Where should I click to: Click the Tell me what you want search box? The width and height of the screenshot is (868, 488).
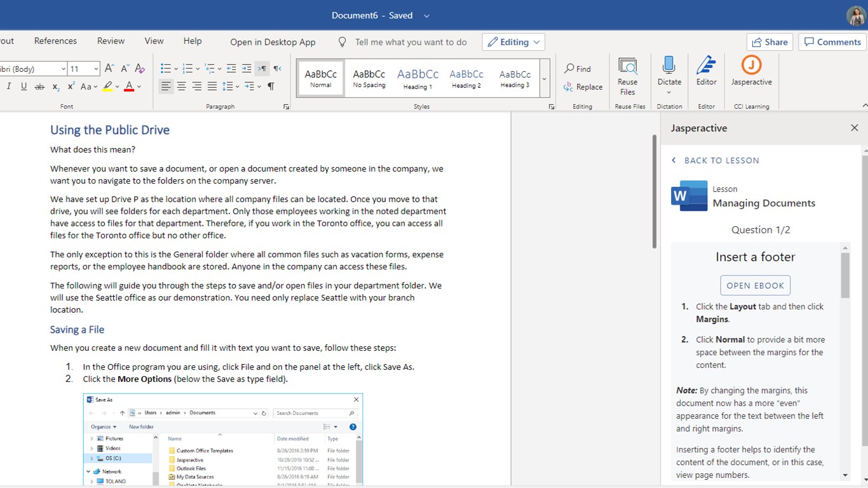click(x=410, y=42)
